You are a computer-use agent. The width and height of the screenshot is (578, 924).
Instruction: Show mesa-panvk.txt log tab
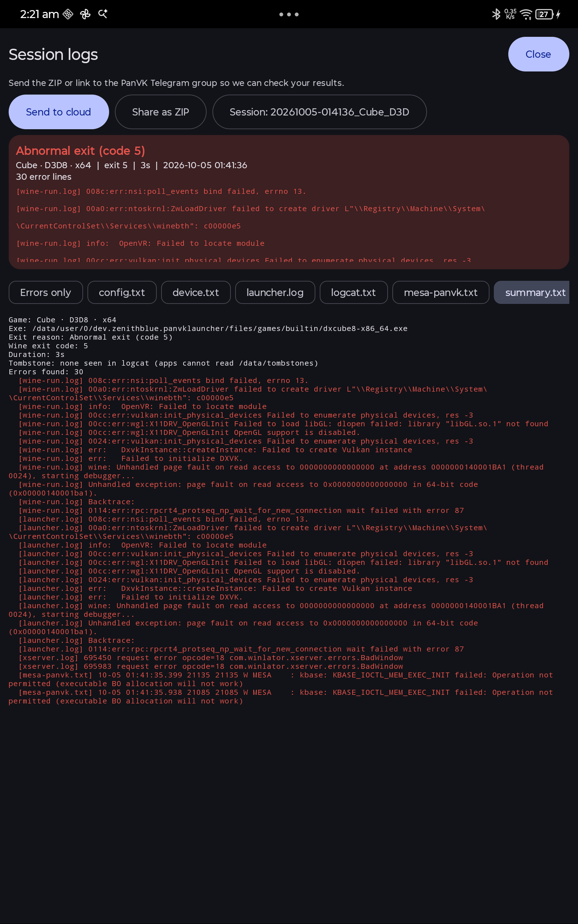click(441, 292)
